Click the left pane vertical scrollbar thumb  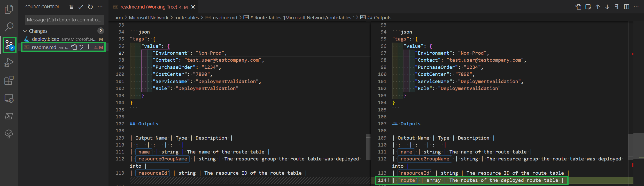pos(368,147)
